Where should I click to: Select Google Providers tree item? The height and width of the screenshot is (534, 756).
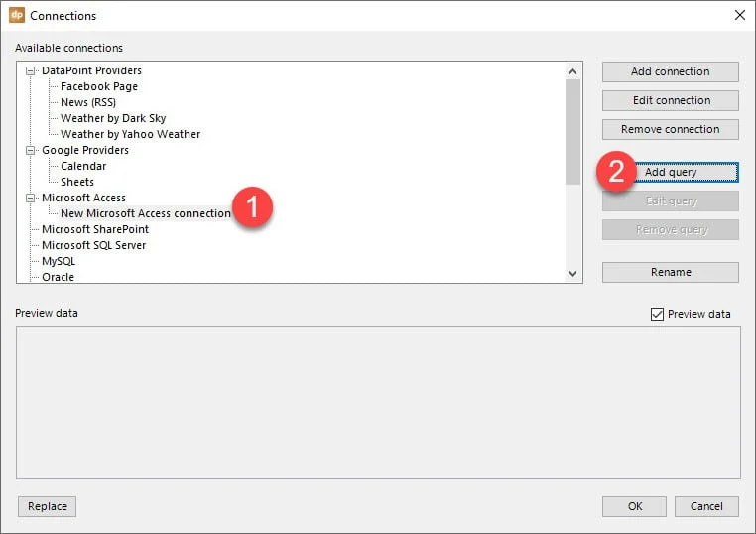pos(85,151)
